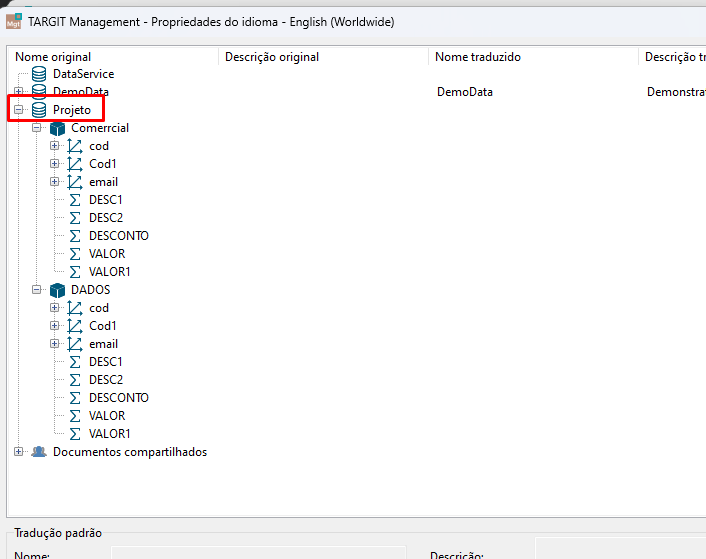Select VALOR1 label under DADOS
This screenshot has height=559, width=706.
(x=109, y=434)
